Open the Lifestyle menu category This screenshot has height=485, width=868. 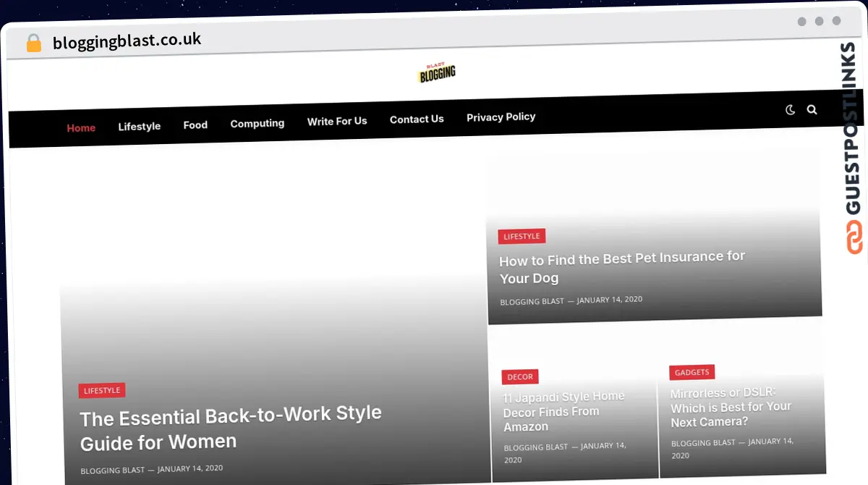(139, 127)
